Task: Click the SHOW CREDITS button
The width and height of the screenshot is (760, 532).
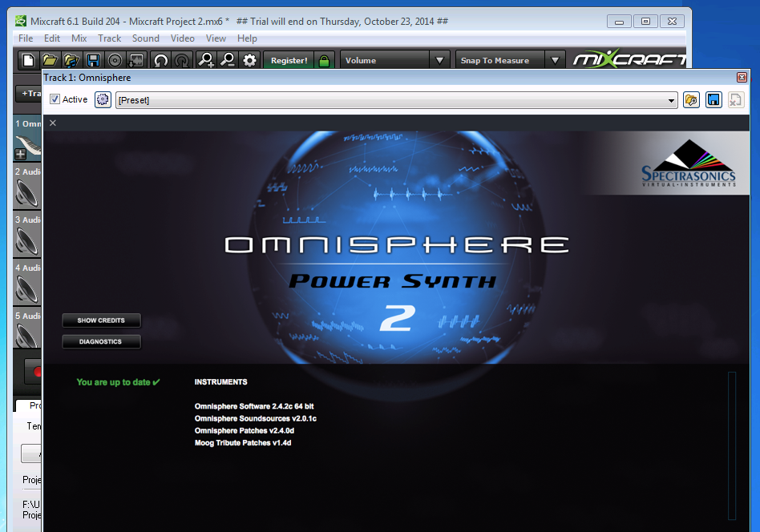Action: point(101,320)
